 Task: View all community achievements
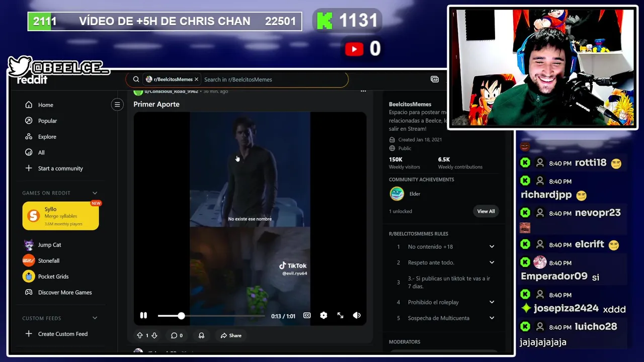[486, 211]
